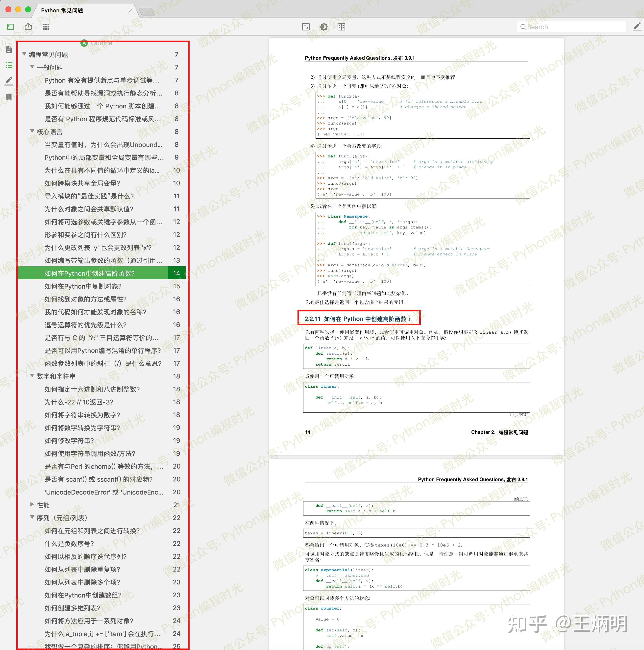Collapse the 核心语言 outline section
The height and width of the screenshot is (650, 644).
pos(32,131)
